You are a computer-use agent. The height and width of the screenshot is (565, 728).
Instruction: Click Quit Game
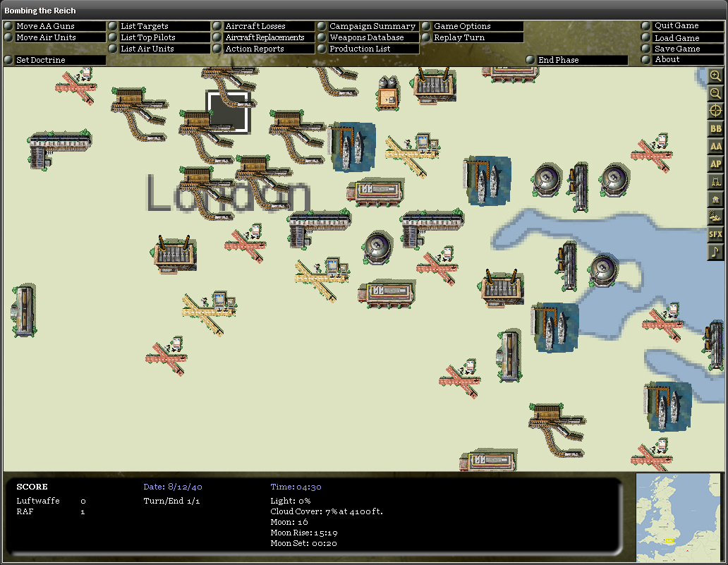click(682, 25)
